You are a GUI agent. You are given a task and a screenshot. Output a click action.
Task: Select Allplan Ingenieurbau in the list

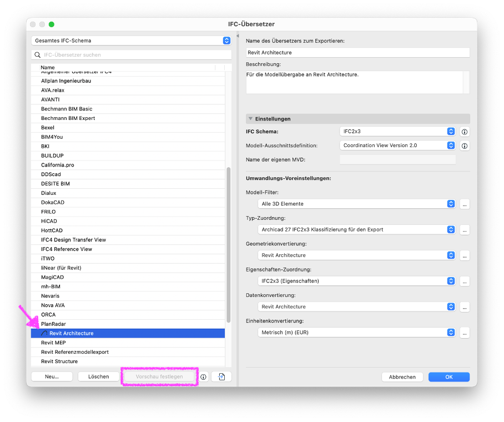tap(128, 81)
